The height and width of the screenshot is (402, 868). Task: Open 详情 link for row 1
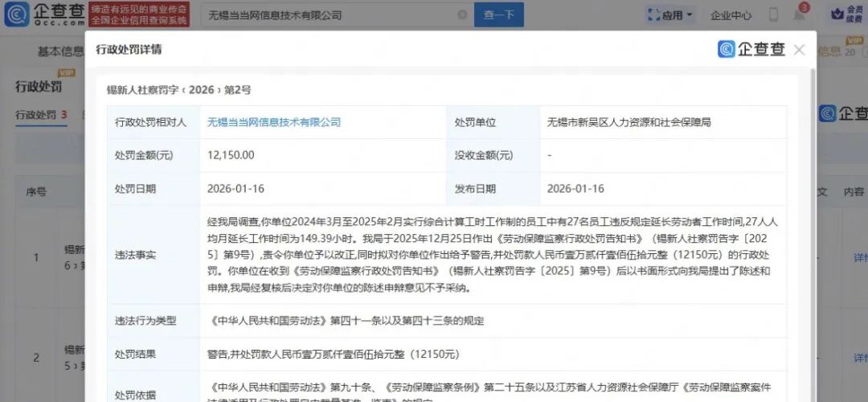pos(860,257)
